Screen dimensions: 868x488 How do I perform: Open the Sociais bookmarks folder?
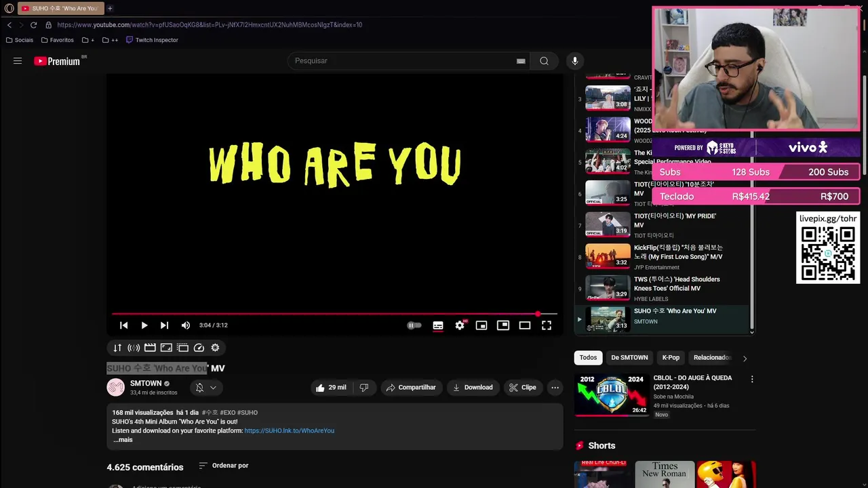(x=19, y=40)
